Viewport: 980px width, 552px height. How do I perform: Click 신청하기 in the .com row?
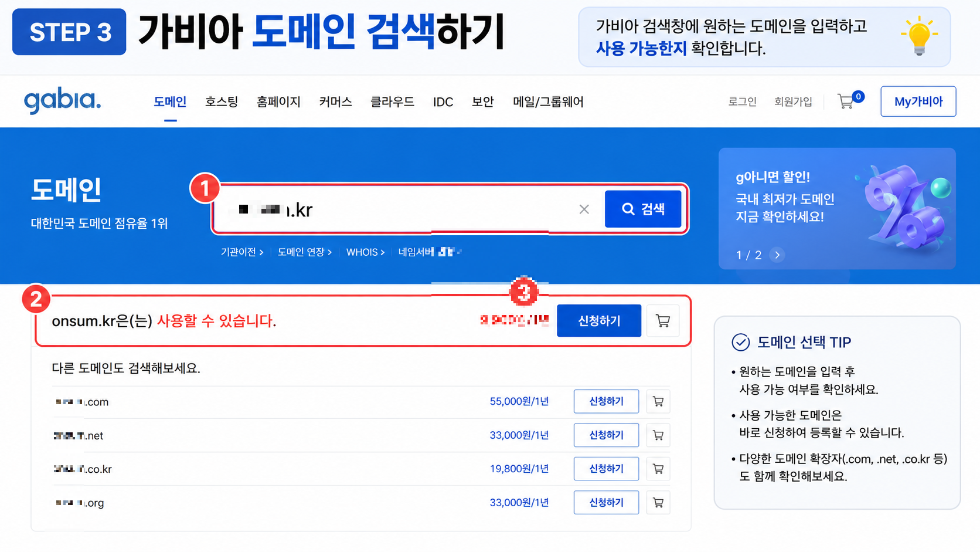606,402
